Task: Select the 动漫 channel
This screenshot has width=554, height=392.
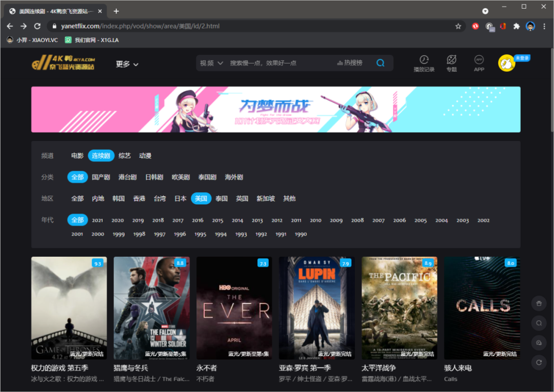Action: [x=145, y=156]
